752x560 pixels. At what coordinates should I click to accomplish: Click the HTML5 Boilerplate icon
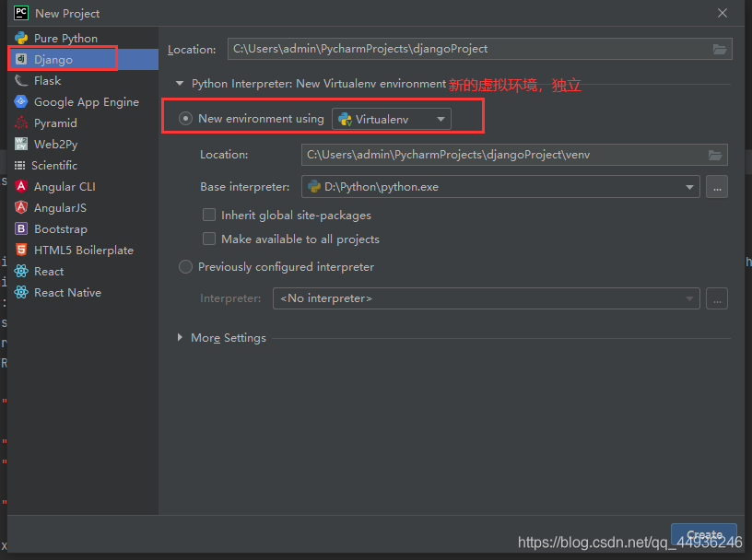point(21,250)
